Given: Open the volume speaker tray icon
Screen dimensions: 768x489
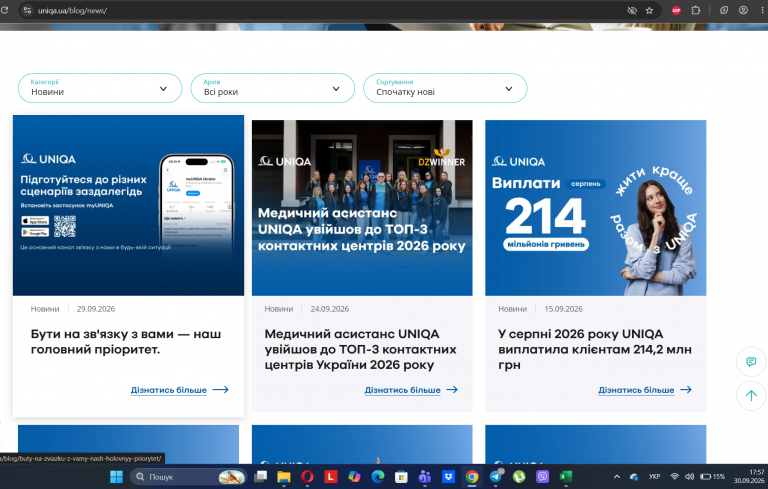Looking at the screenshot, I should point(689,477).
